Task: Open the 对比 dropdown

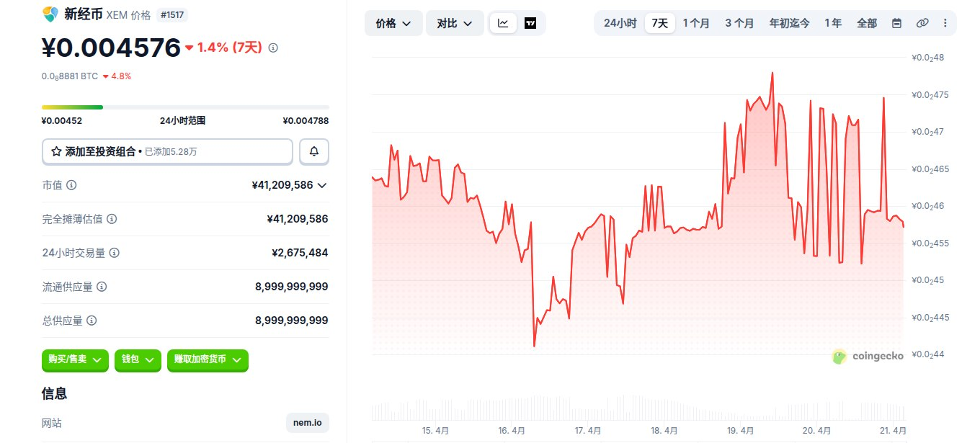Action: [x=455, y=23]
